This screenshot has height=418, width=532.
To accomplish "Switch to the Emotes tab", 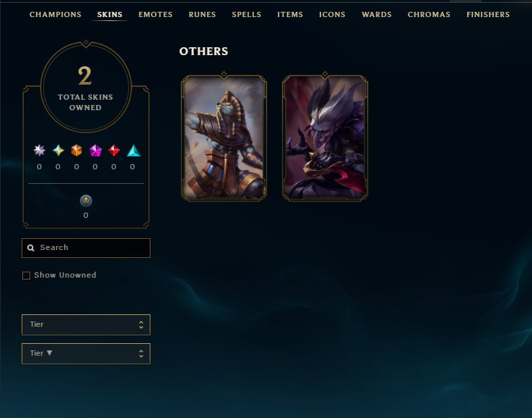I will (156, 14).
